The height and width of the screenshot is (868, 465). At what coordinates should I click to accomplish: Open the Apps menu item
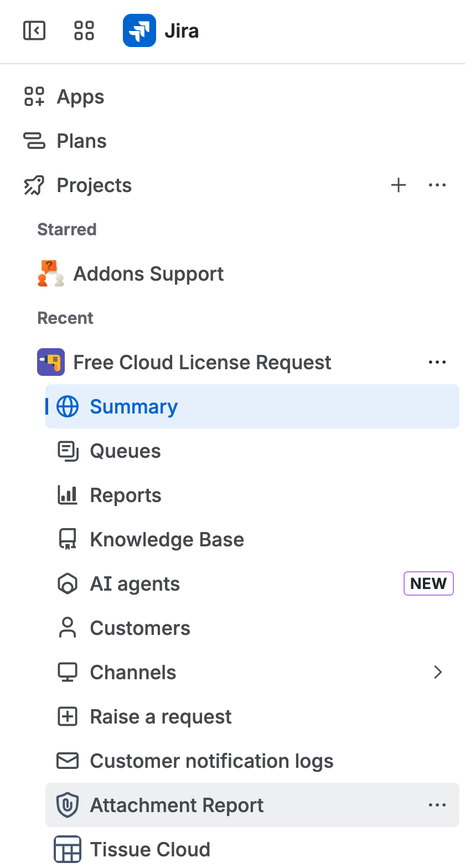80,96
